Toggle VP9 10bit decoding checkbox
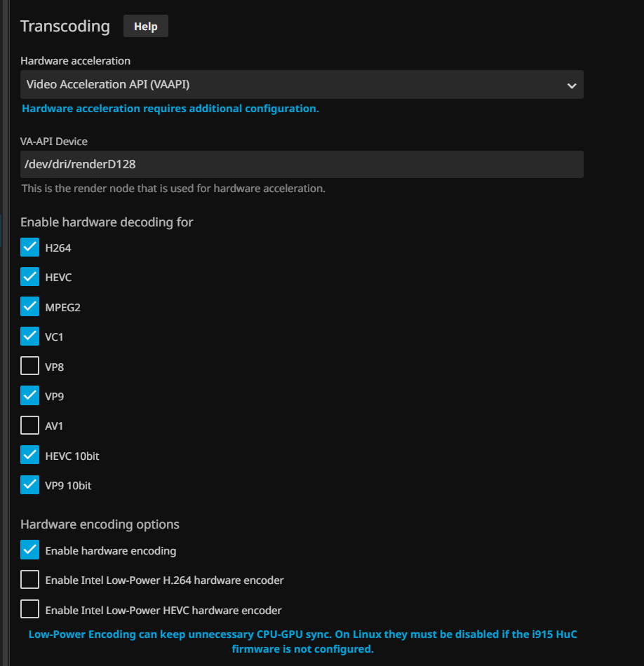Viewport: 644px width, 666px height. (30, 485)
